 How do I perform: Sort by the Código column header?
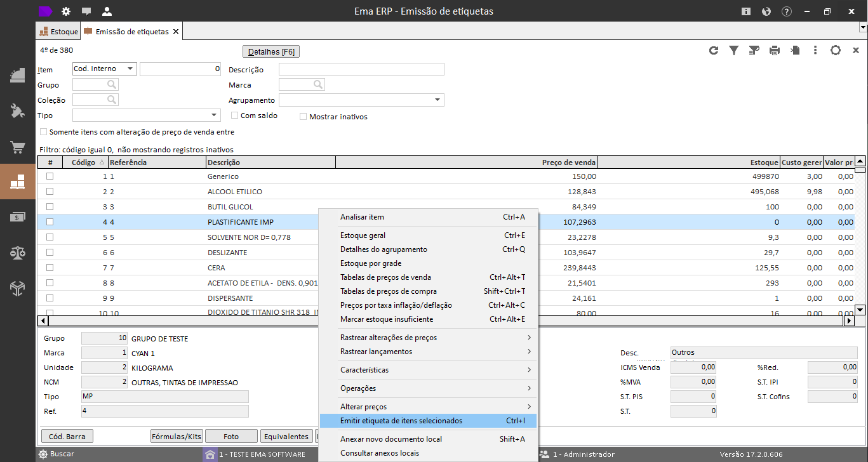coord(85,162)
